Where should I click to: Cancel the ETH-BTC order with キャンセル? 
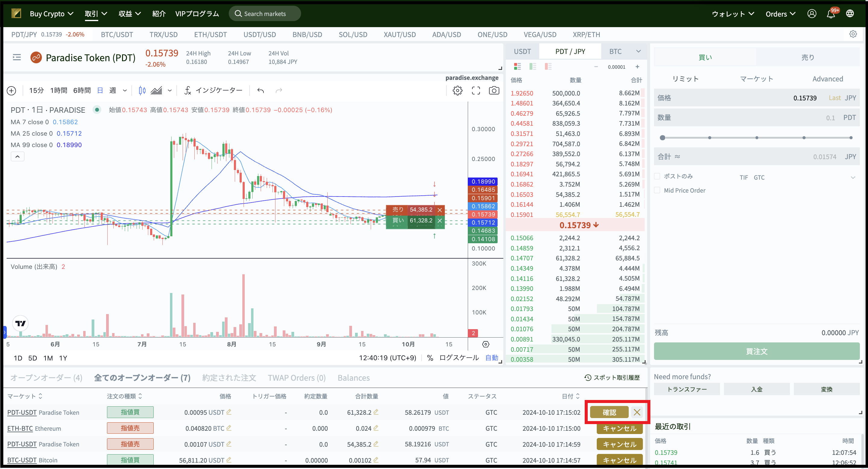click(x=619, y=428)
